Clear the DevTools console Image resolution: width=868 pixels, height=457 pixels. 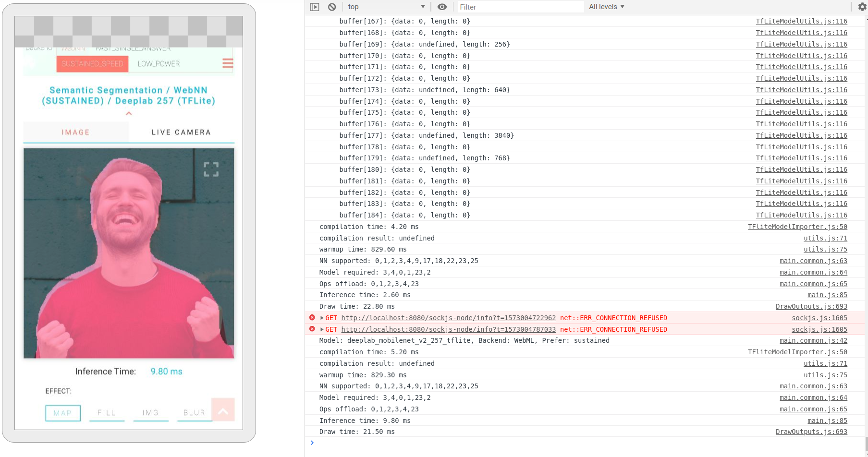331,7
